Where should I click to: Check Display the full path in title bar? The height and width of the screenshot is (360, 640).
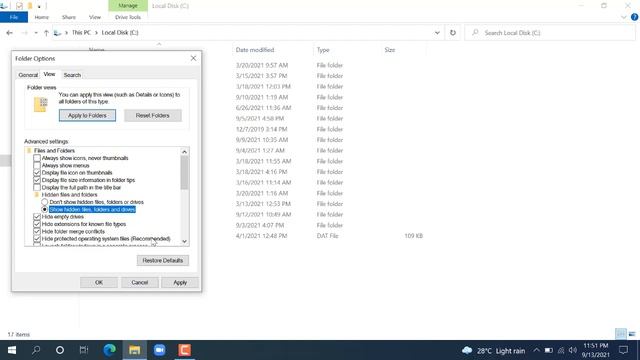point(37,187)
